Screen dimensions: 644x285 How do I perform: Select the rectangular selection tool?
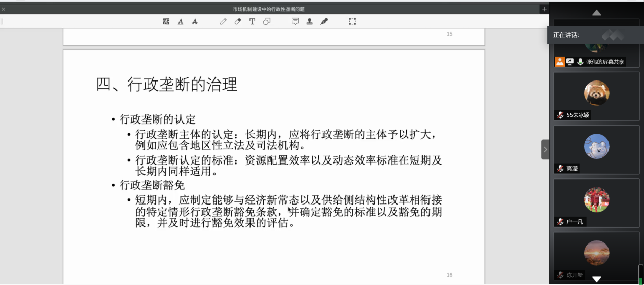[x=352, y=21]
